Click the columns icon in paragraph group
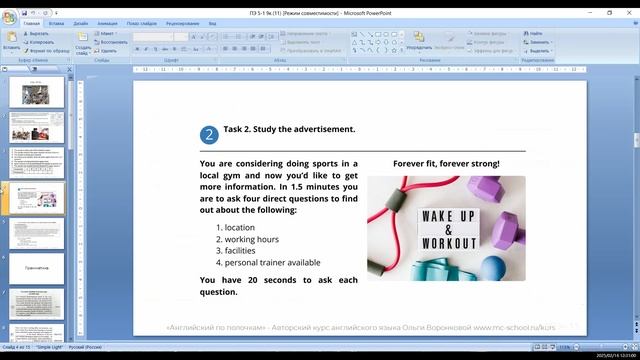Image resolution: width=640 pixels, height=360 pixels. [264, 49]
